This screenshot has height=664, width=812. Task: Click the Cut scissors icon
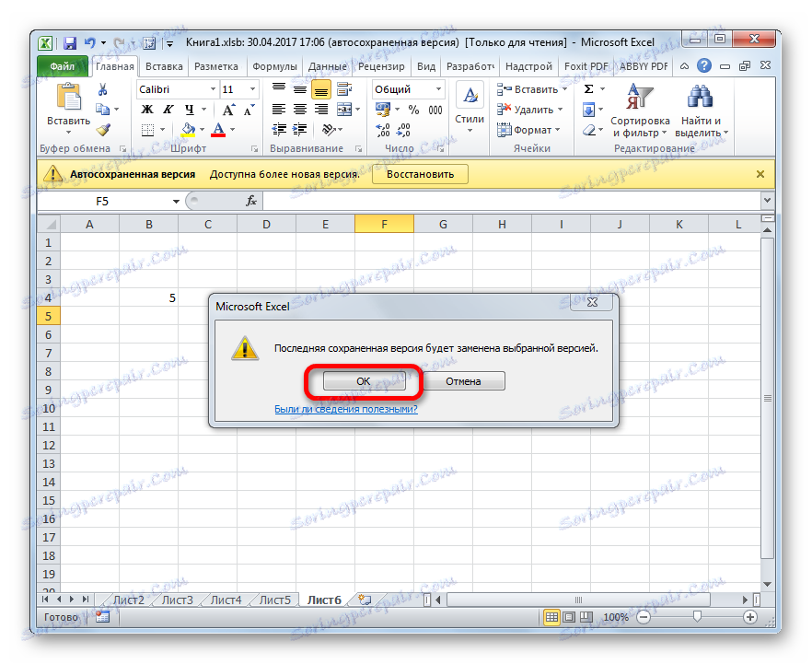coord(102,89)
